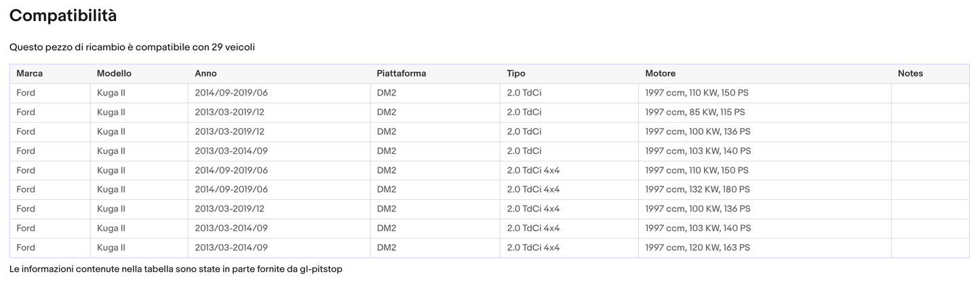The width and height of the screenshot is (980, 284).
Task: Select the Motore column header
Action: (660, 73)
